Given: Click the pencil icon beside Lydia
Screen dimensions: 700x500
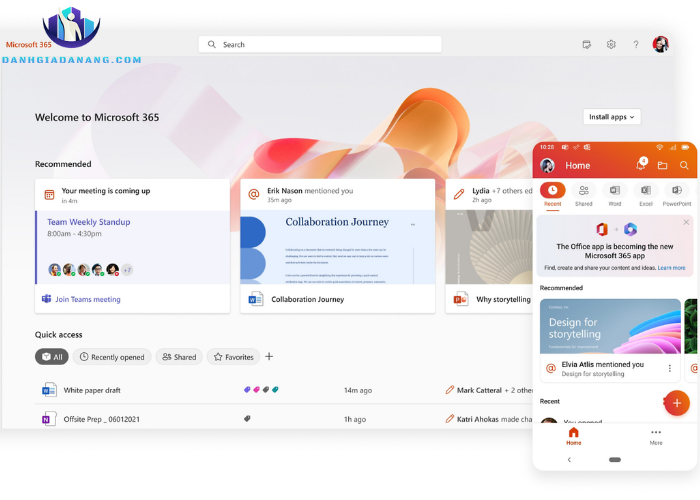Looking at the screenshot, I should pyautogui.click(x=459, y=194).
